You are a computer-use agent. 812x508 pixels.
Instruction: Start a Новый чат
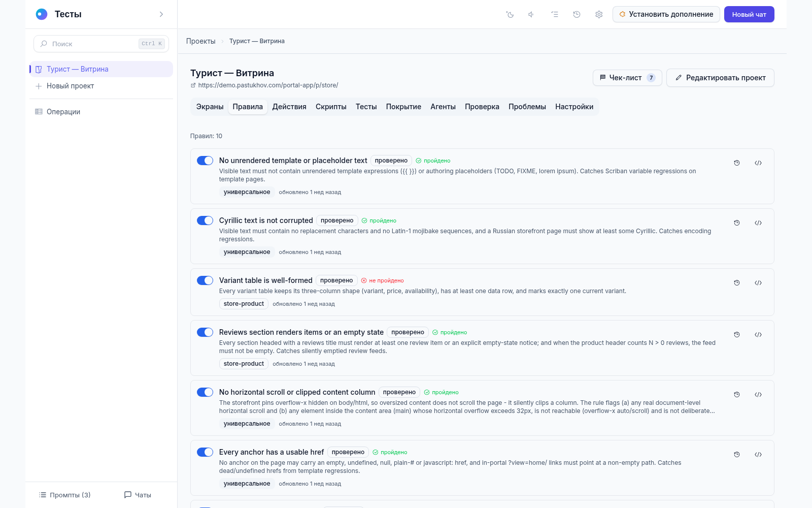click(749, 14)
